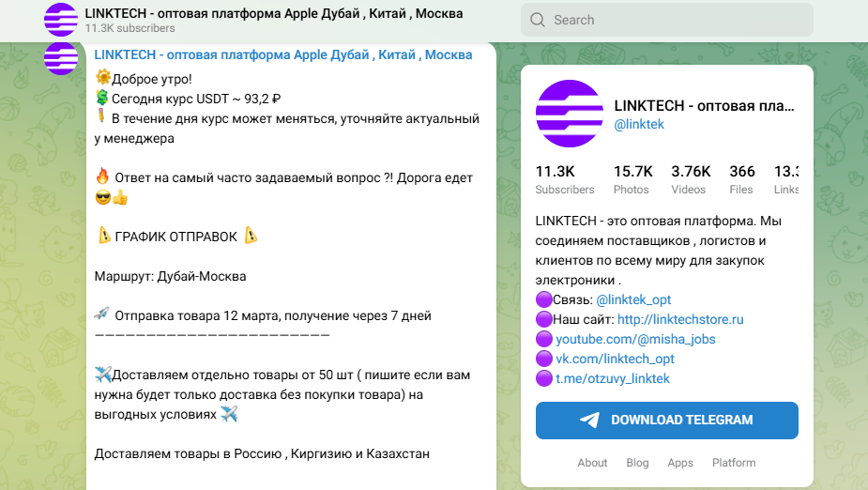The width and height of the screenshot is (868, 490).
Task: Click the pencil emoji before В течение дня
Action: 101,116
